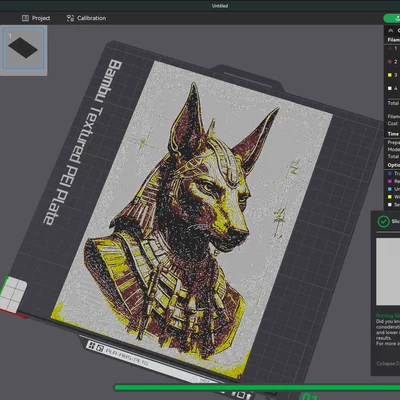Click the filament 1 black color swatch
400x400 pixels.
click(390, 48)
